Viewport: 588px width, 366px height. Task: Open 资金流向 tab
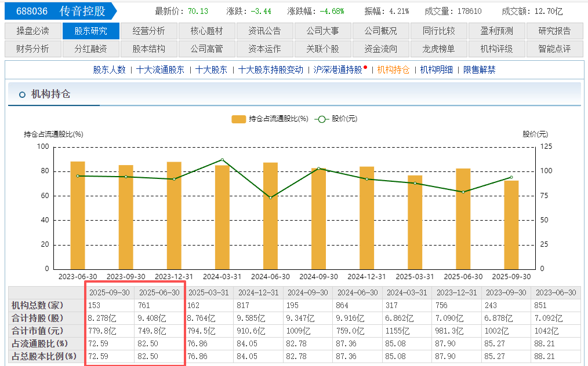point(380,49)
